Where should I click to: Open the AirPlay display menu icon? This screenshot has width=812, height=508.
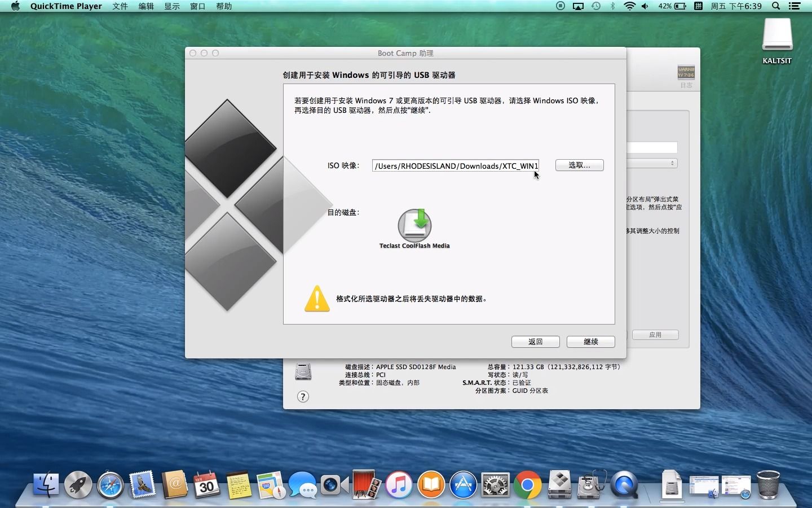tap(578, 6)
